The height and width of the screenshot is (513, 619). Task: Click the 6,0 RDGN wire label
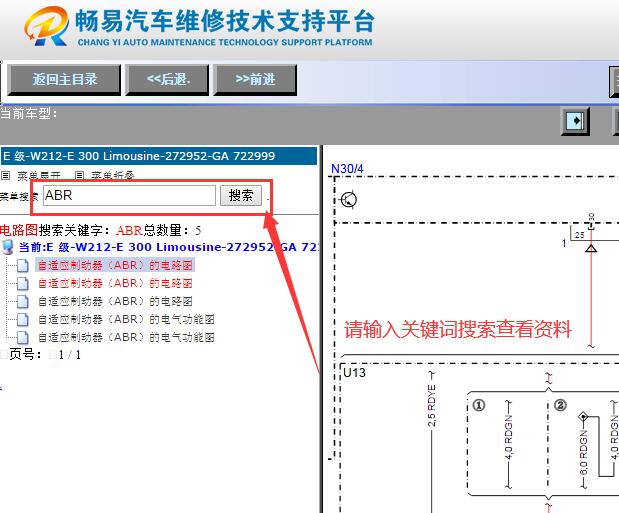coord(583,452)
